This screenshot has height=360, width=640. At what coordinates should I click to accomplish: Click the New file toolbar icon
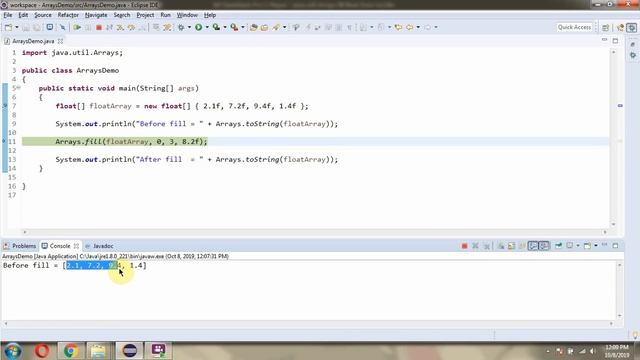(x=8, y=27)
